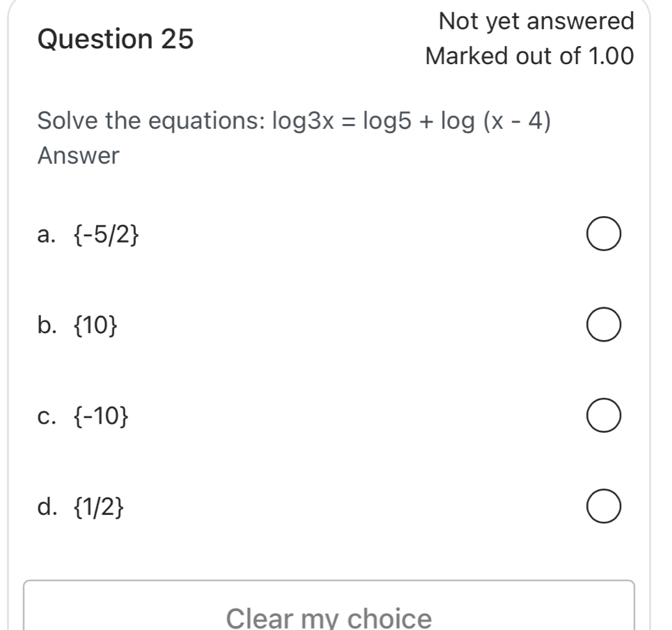Click the equation log3x = log5 + log(x - 4)

pyautogui.click(x=413, y=121)
